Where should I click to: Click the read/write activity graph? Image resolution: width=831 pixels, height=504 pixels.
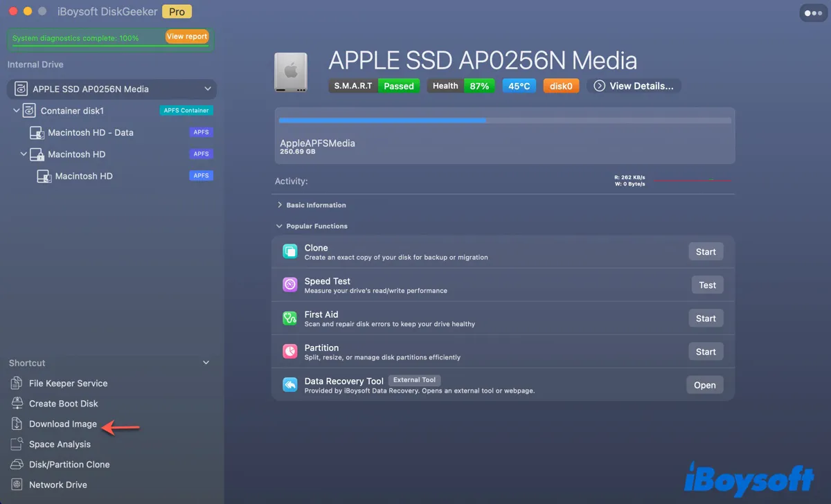click(x=692, y=180)
